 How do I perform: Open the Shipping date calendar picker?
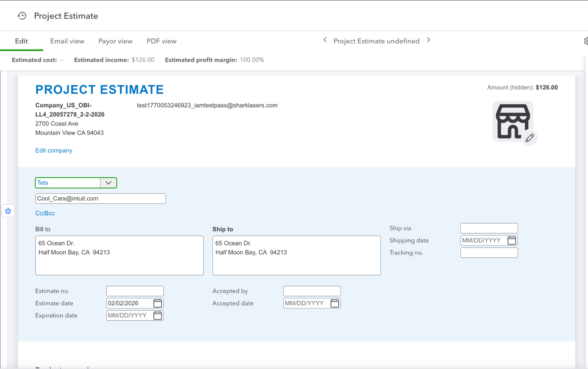coord(512,240)
